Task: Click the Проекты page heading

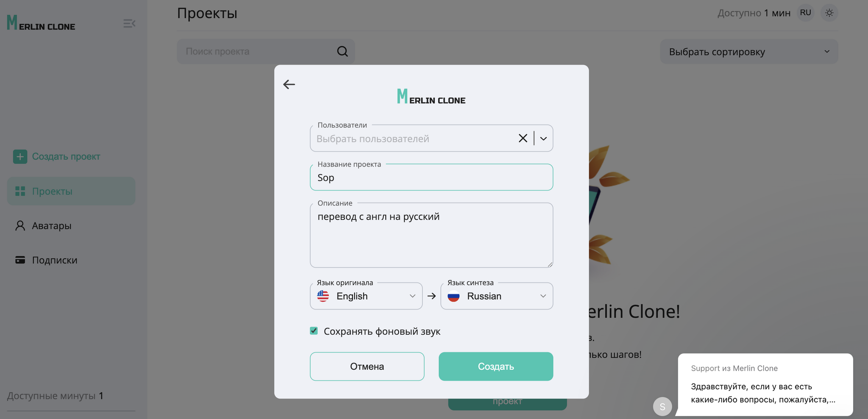Action: click(x=207, y=13)
